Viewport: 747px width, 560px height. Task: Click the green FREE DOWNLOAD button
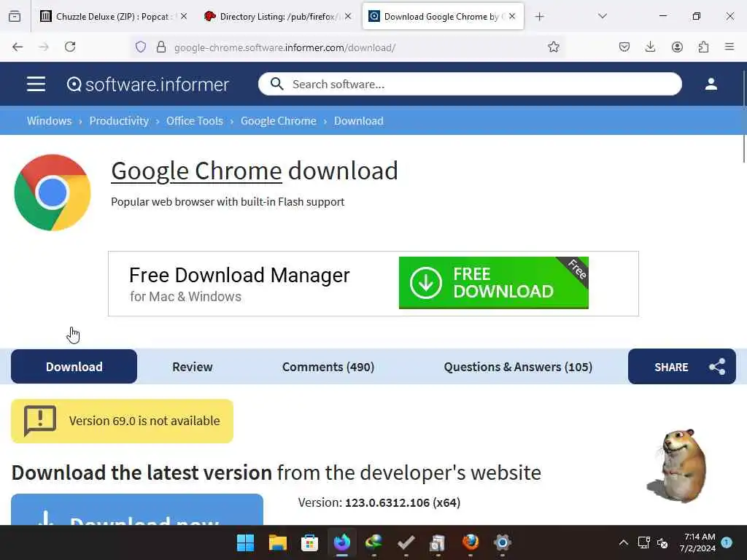point(494,283)
